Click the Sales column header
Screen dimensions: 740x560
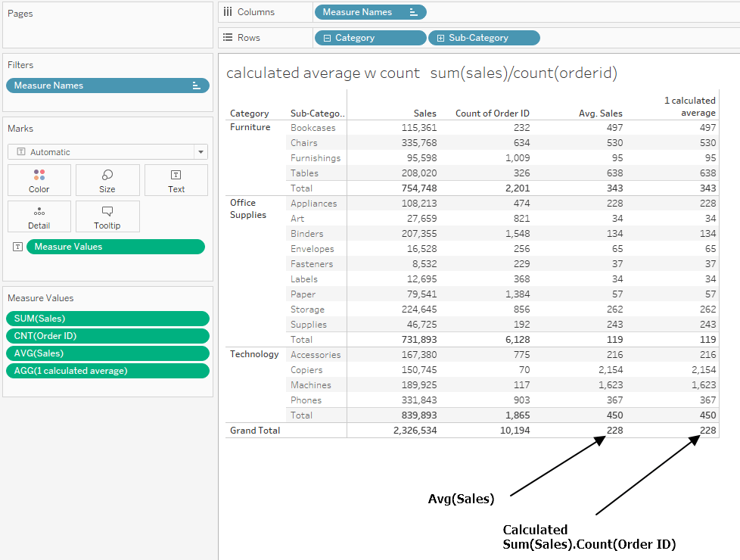tap(424, 114)
